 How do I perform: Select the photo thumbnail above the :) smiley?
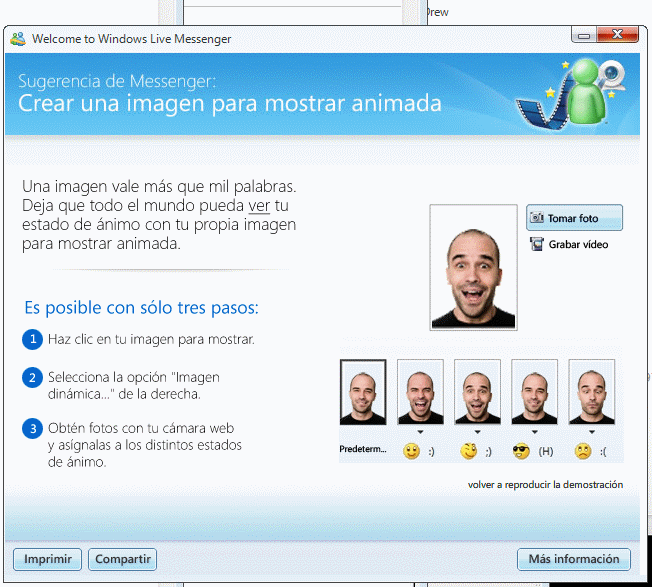pyautogui.click(x=420, y=392)
